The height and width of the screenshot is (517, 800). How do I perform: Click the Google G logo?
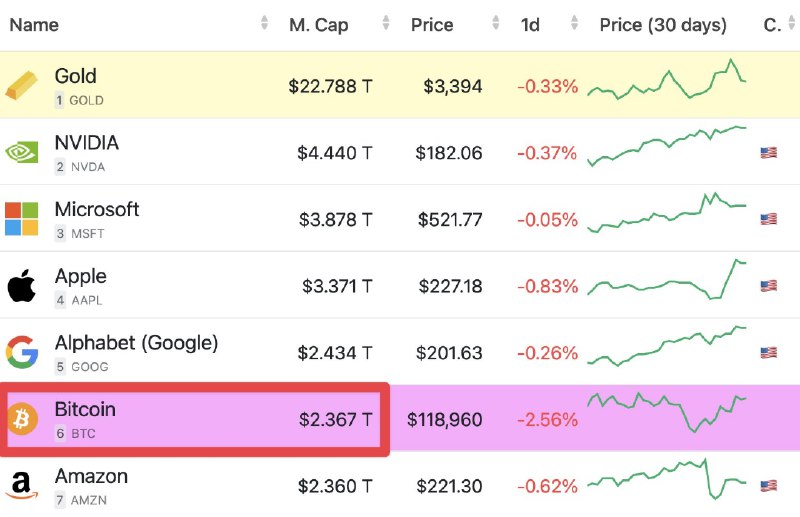[22, 352]
